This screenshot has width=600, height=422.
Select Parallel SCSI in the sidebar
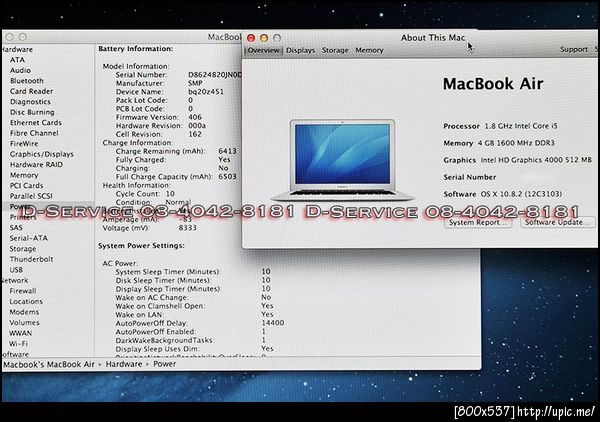31,196
